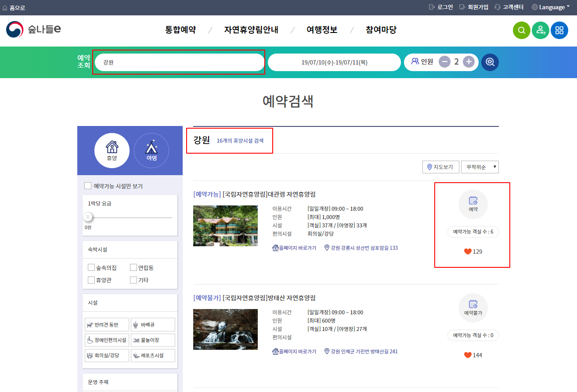Click the 운영 주체 filter heading
Image resolution: width=577 pixels, height=392 pixels.
(x=98, y=382)
